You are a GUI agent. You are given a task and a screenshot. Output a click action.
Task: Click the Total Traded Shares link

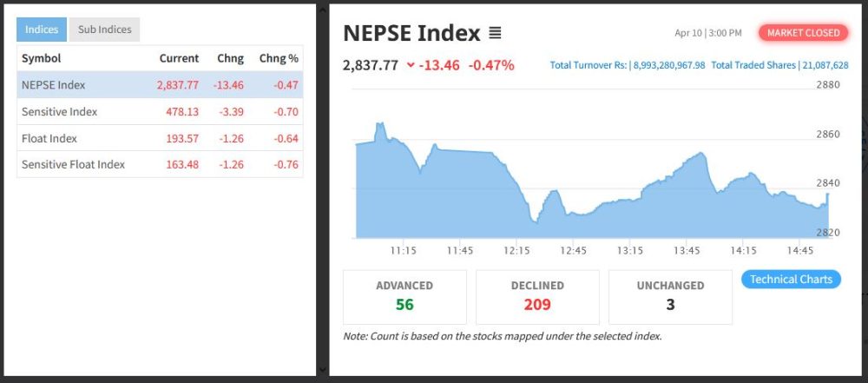[779, 65]
